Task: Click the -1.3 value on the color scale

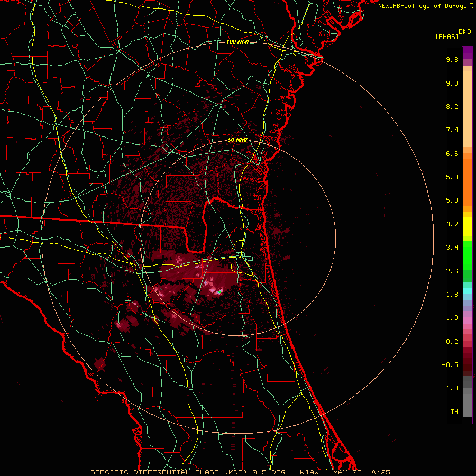Action: 450,388
